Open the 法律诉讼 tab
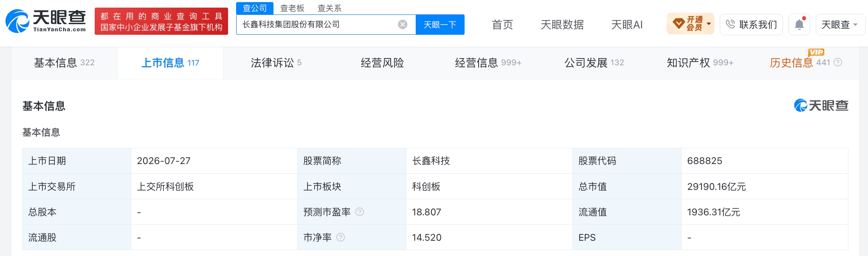Screen dimensions: 868x256 (276, 63)
